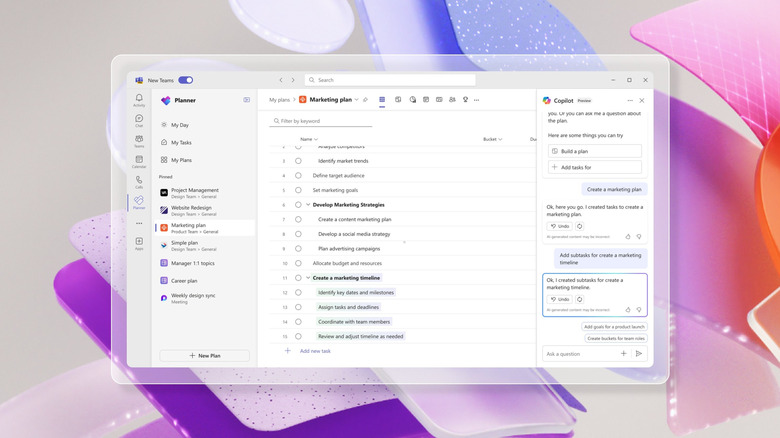Pin the Marketing plan using pin icon

click(365, 100)
